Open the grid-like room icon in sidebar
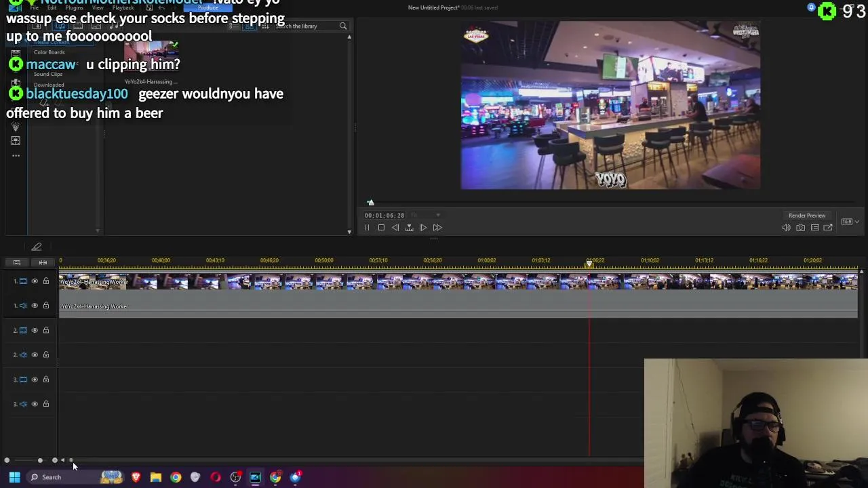 (x=16, y=141)
